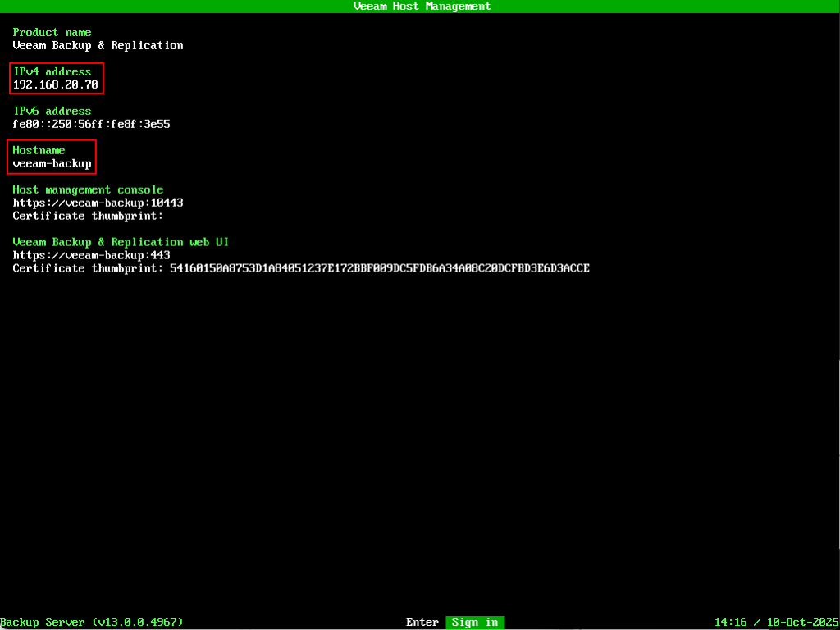This screenshot has height=630, width=840.
Task: Click the IPv4 address heading
Action: pyautogui.click(x=52, y=71)
